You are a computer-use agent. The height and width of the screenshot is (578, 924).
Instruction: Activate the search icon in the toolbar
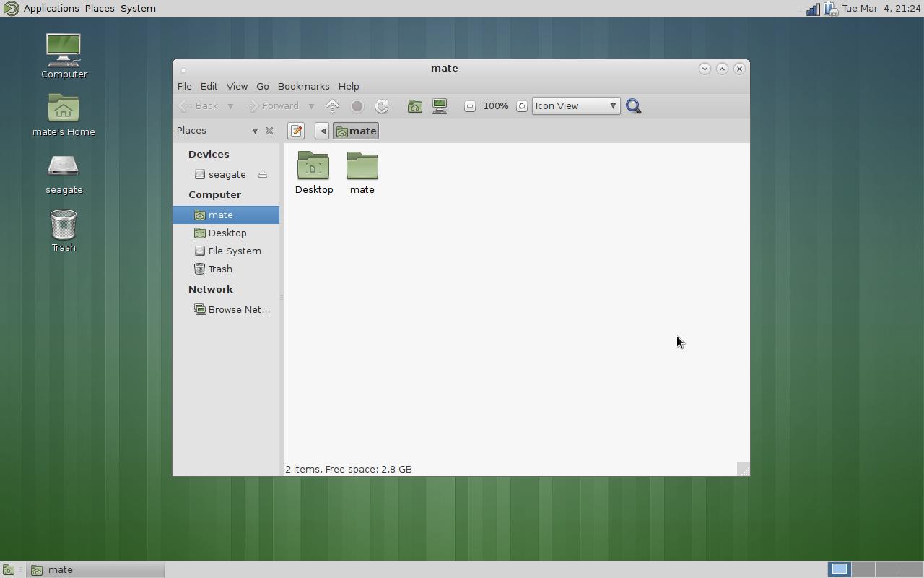[x=633, y=105]
